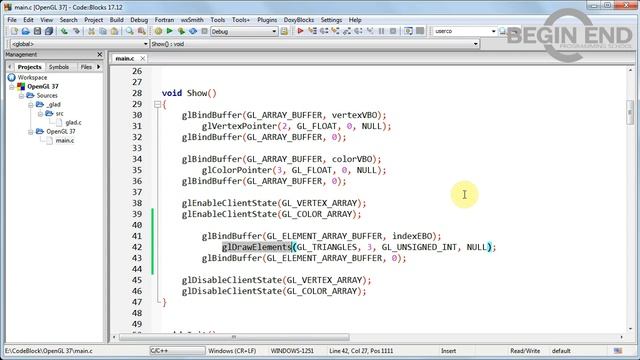Click the green Run arrow icon

pos(170,31)
